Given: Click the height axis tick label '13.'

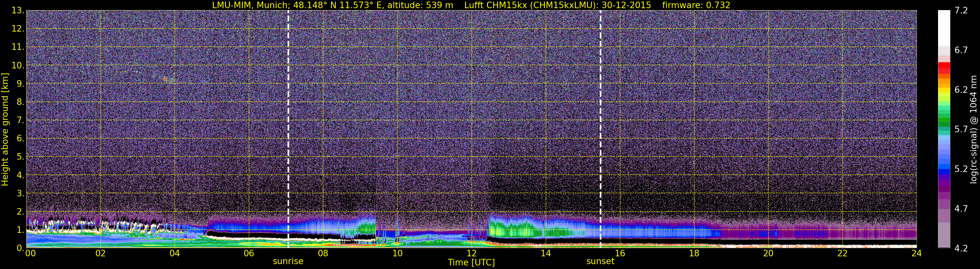Looking at the screenshot, I should (18, 11).
